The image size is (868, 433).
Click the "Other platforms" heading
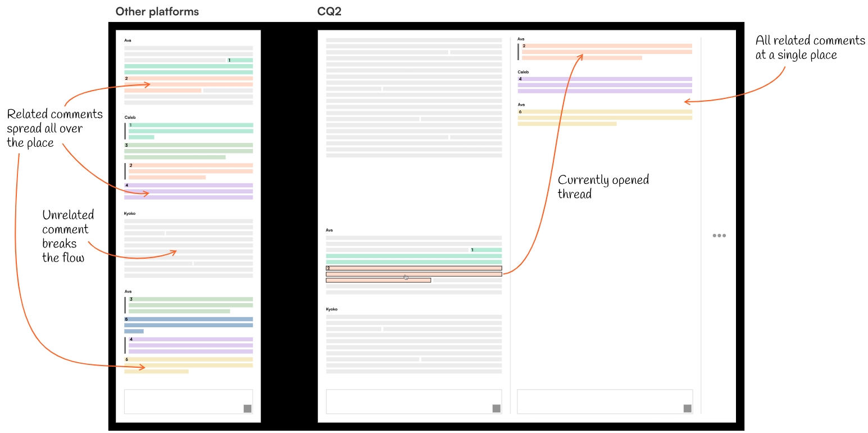click(157, 12)
